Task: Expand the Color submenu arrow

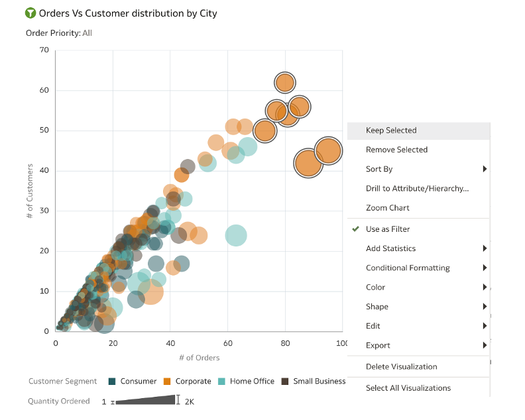Action: point(485,288)
